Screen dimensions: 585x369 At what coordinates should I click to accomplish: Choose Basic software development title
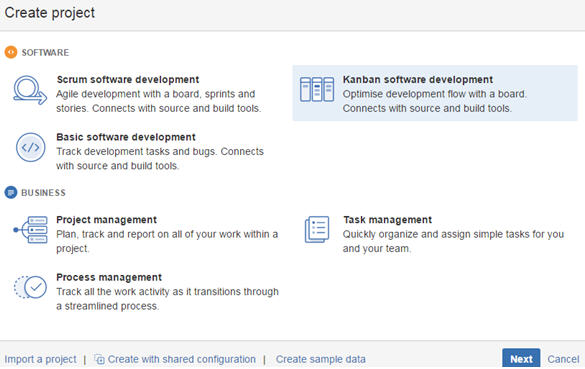126,137
